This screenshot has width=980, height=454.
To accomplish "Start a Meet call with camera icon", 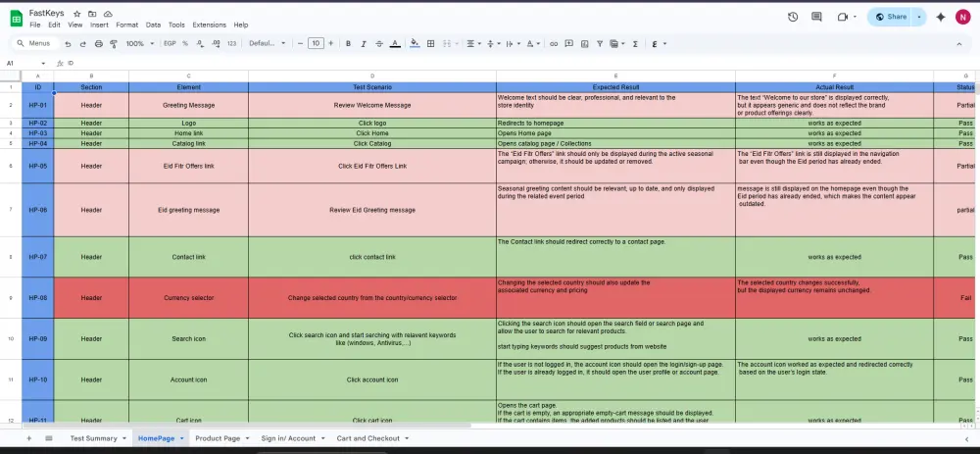I will coord(843,17).
